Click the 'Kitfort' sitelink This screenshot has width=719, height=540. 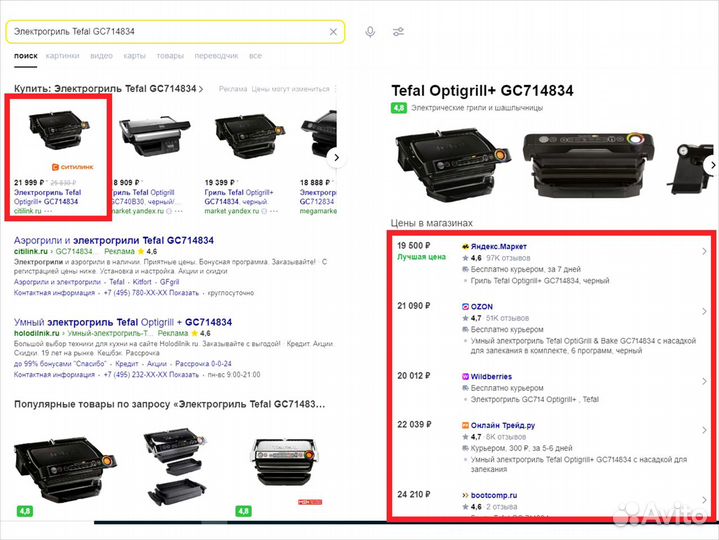point(142,282)
